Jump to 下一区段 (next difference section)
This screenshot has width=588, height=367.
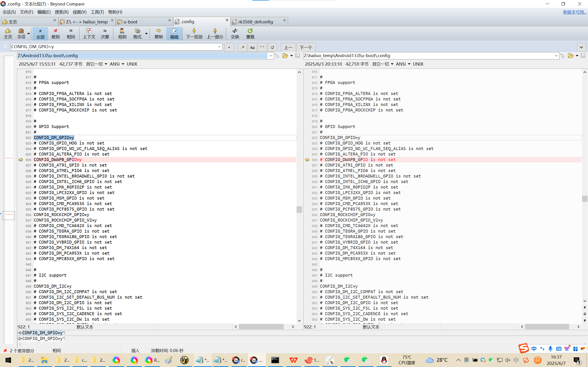(x=194, y=33)
